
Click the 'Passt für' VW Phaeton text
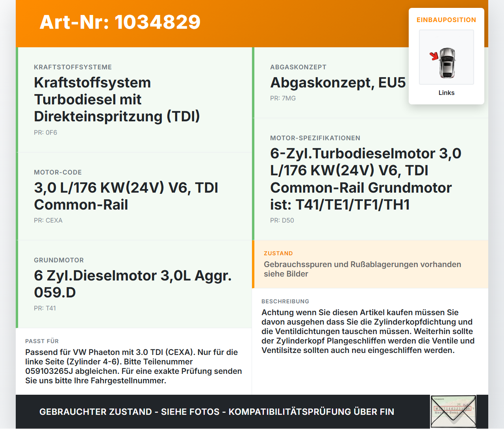pos(133,366)
